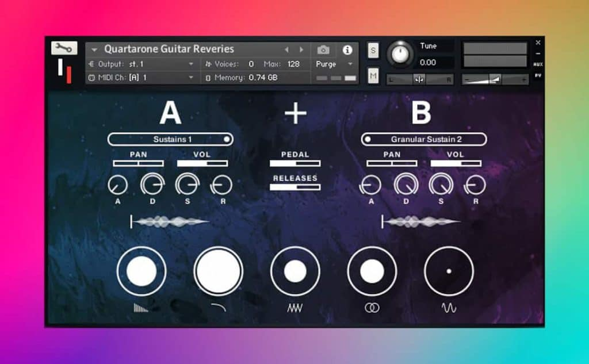Expand the MIDI Ch channel dropdown
The width and height of the screenshot is (589, 364).
142,77
